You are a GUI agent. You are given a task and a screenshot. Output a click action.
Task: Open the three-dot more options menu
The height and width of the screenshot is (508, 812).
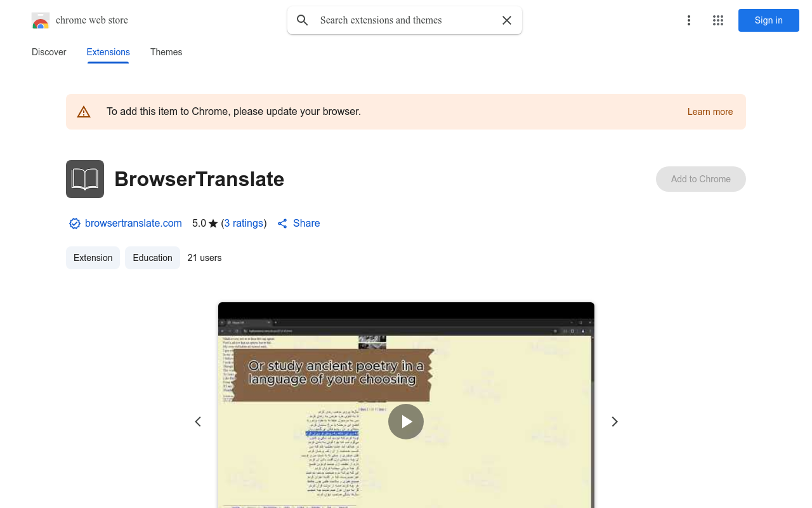(688, 20)
